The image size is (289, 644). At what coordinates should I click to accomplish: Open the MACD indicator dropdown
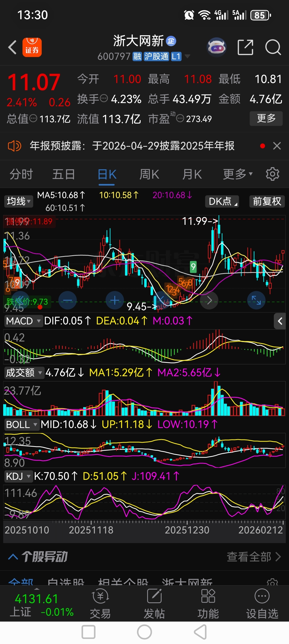(x=23, y=321)
